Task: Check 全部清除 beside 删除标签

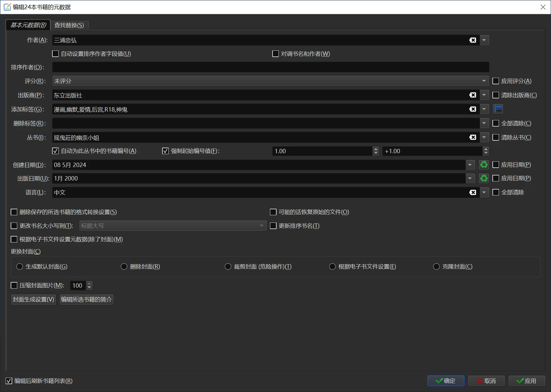Action: coord(496,123)
